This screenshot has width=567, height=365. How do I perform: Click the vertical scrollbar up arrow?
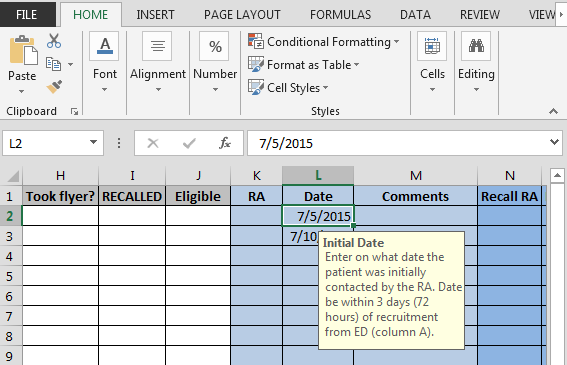click(557, 176)
